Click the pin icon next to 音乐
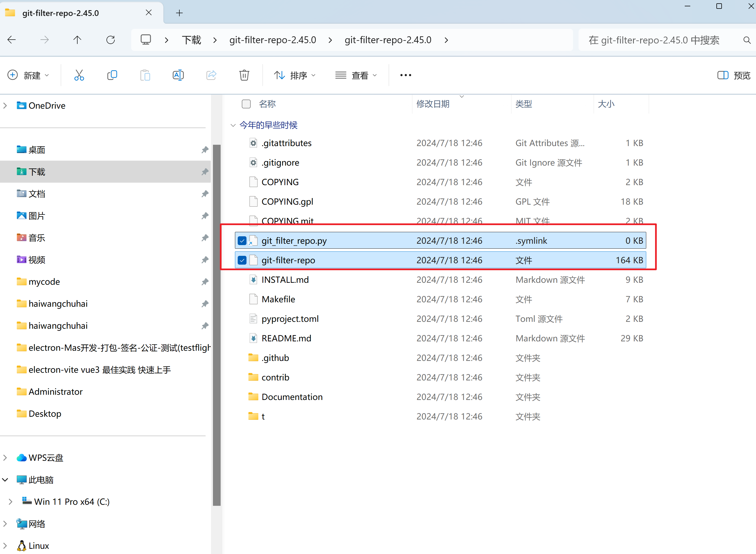 (205, 238)
